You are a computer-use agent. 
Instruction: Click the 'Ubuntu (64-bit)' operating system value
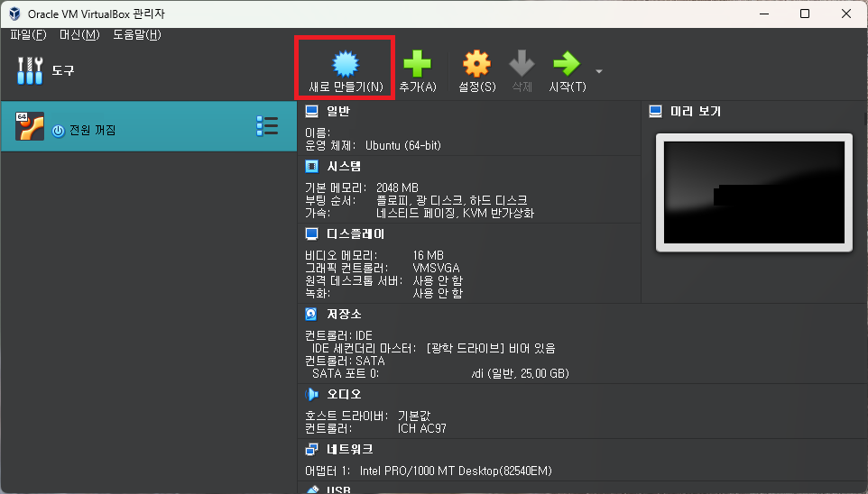coord(403,145)
